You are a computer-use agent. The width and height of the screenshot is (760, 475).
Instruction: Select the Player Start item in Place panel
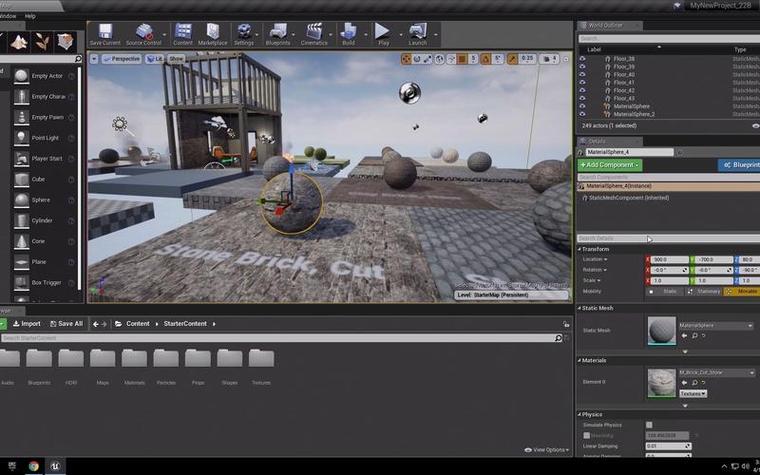coord(45,158)
